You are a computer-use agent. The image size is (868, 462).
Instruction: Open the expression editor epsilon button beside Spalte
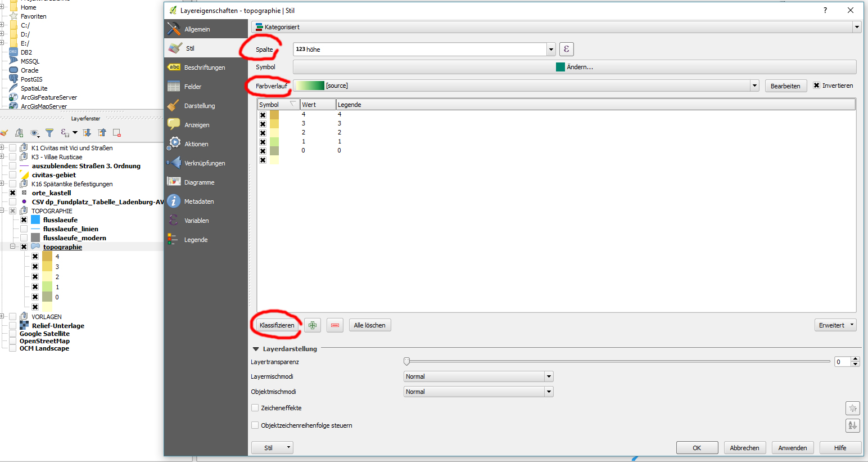(566, 49)
